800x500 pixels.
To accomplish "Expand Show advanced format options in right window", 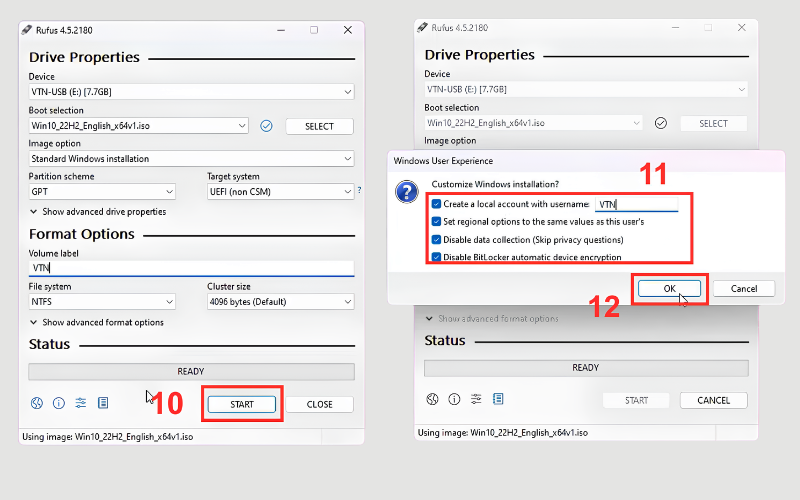I will coord(492,318).
